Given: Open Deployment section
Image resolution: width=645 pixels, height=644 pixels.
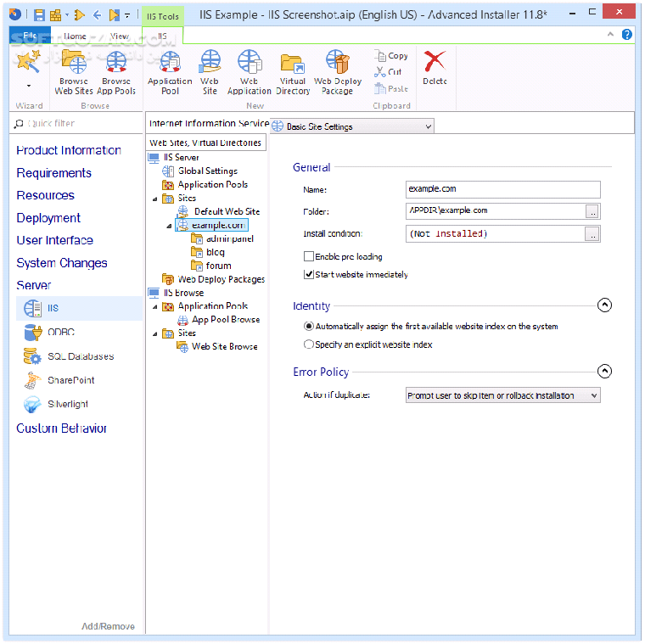Looking at the screenshot, I should pyautogui.click(x=48, y=218).
